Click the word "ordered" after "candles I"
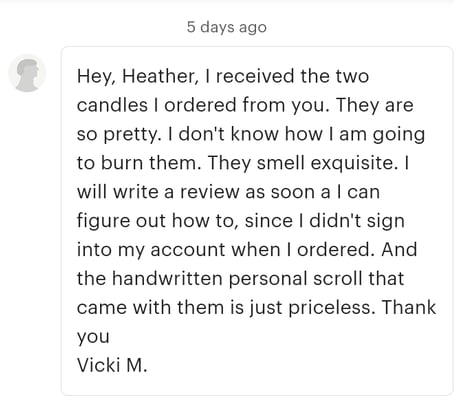The width and height of the screenshot is (454, 400). pos(200,105)
